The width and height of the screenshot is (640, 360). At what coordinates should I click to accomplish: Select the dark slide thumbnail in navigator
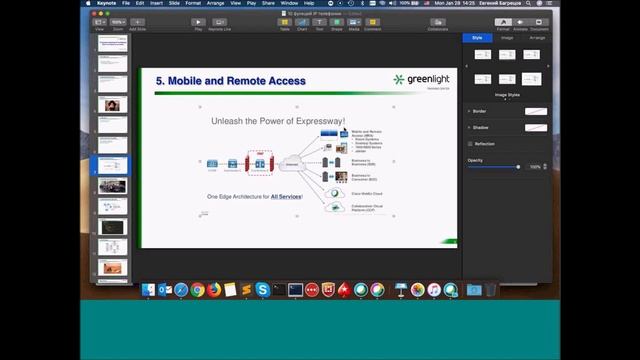[x=113, y=227]
